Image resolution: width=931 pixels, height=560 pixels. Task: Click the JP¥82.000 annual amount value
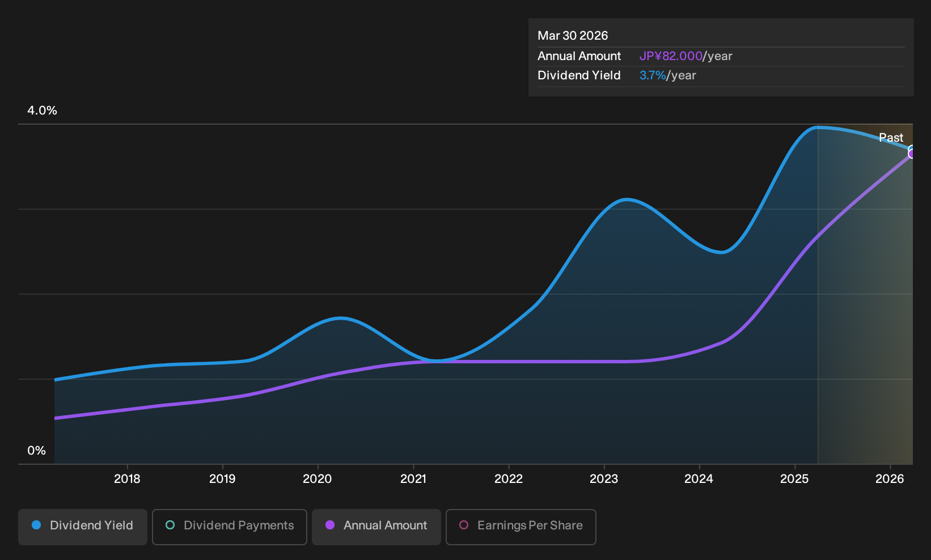pos(671,56)
